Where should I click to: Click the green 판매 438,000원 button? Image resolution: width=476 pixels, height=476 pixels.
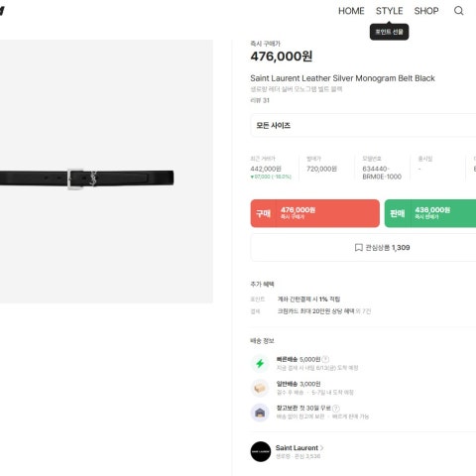(430, 213)
